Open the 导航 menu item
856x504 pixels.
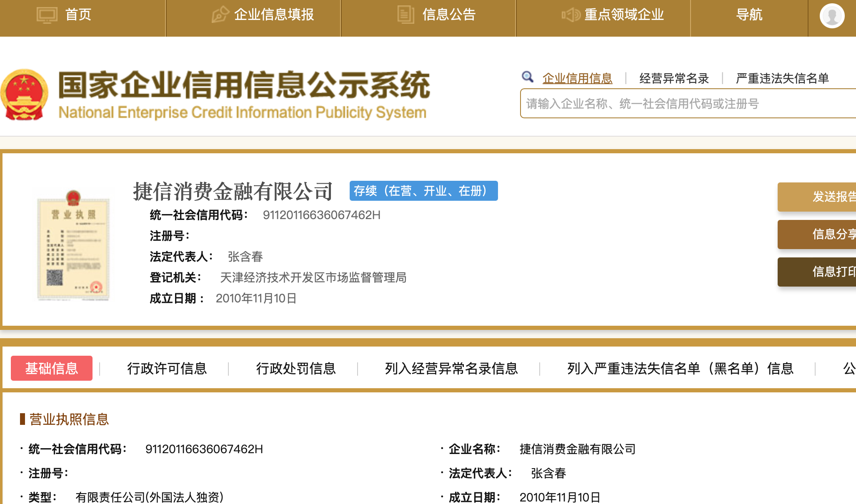[x=749, y=15]
